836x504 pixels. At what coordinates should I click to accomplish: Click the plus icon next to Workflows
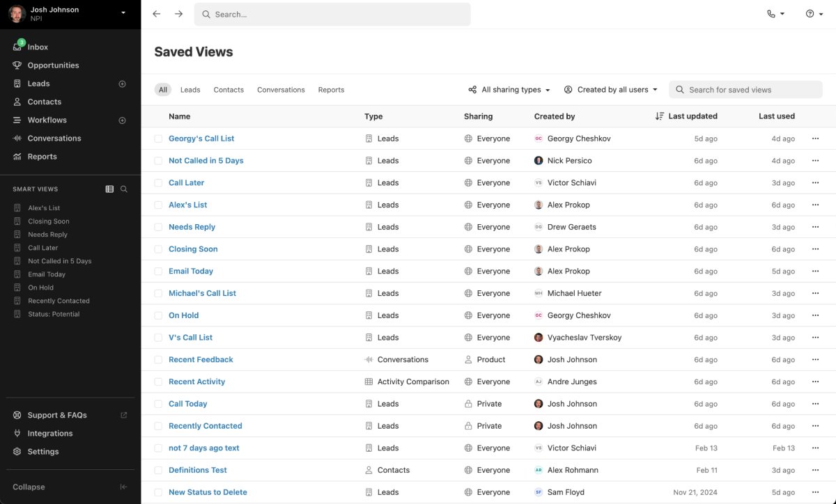[123, 120]
